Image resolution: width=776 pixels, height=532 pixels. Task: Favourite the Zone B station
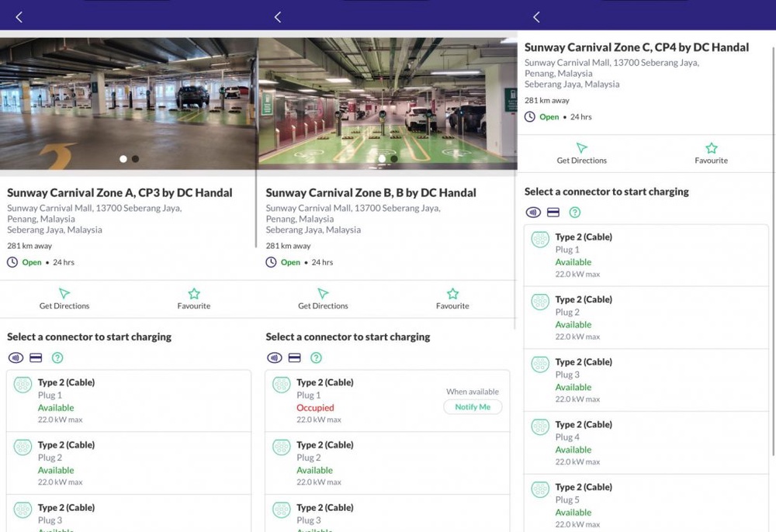click(x=452, y=299)
